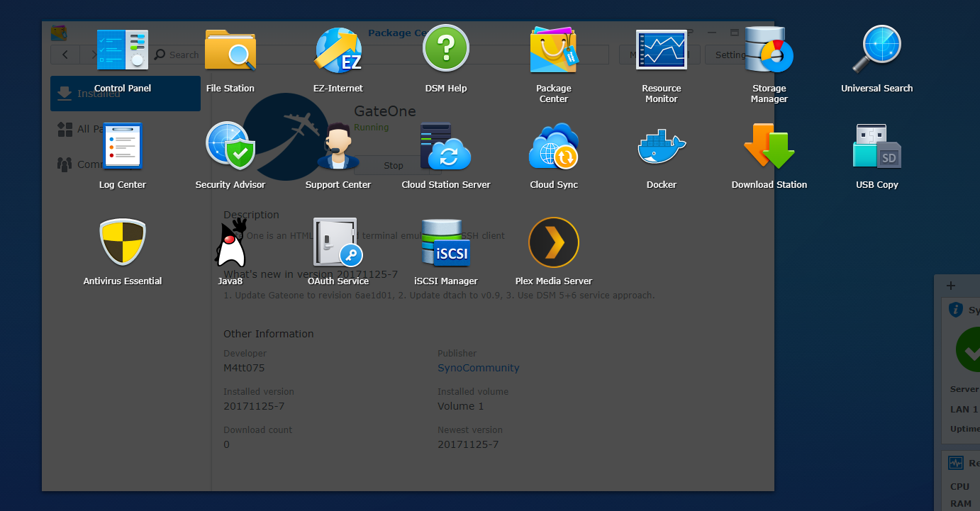980x511 pixels.
Task: Open the SynoCommunity publisher link
Action: pos(479,368)
